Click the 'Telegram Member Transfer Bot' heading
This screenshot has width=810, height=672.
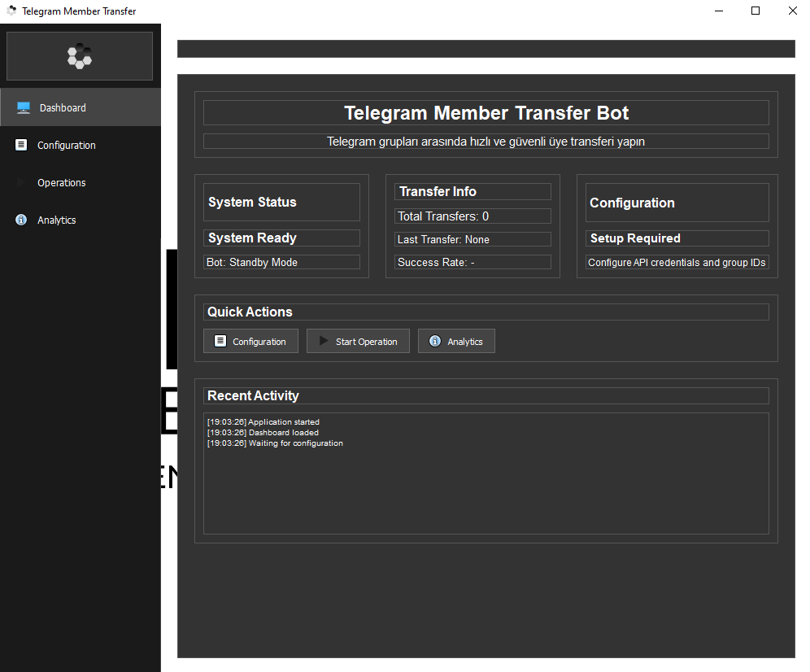[486, 113]
